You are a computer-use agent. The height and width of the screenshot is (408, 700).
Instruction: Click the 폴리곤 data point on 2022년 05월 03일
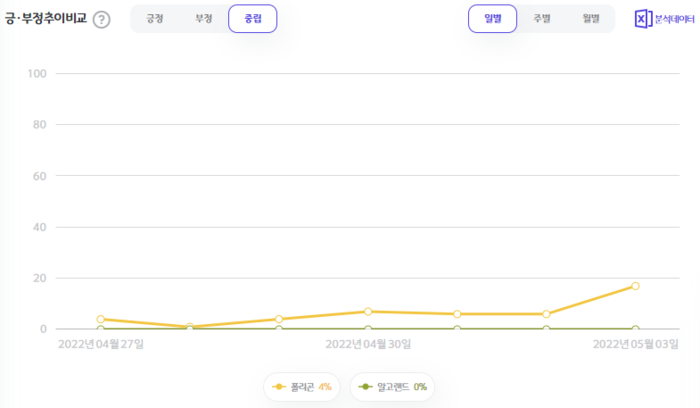(635, 286)
